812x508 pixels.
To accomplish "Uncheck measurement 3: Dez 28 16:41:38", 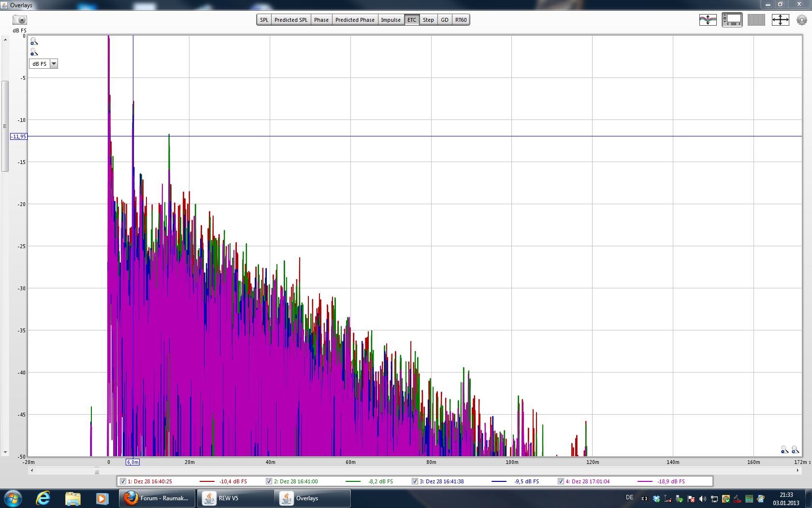I will pyautogui.click(x=415, y=481).
